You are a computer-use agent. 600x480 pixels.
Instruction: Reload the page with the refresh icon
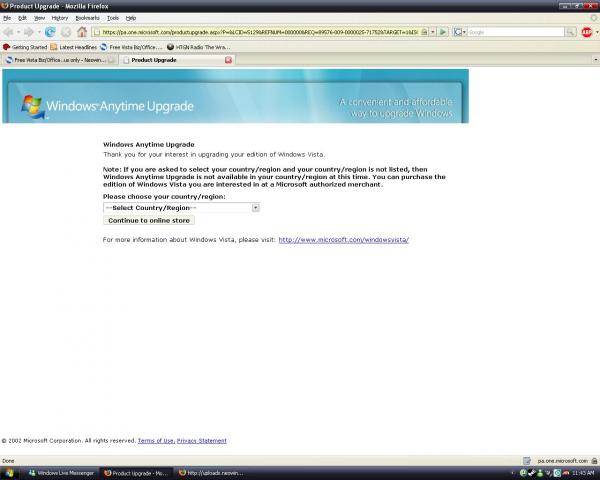click(50, 32)
